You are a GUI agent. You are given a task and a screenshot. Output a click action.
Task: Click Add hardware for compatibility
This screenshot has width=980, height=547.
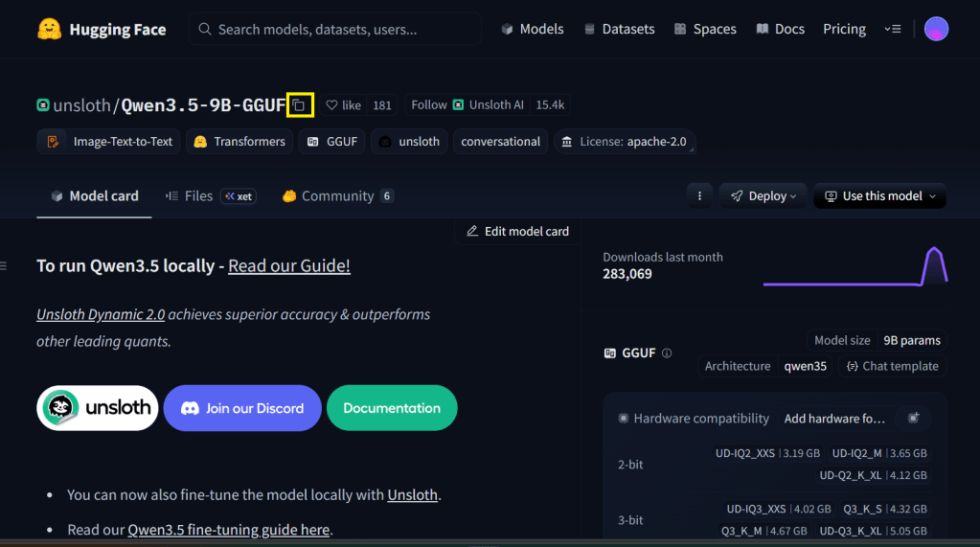pos(834,419)
